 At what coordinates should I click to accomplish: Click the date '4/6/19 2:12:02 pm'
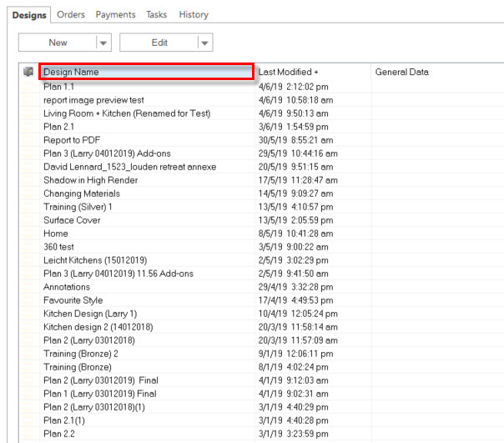coord(293,87)
